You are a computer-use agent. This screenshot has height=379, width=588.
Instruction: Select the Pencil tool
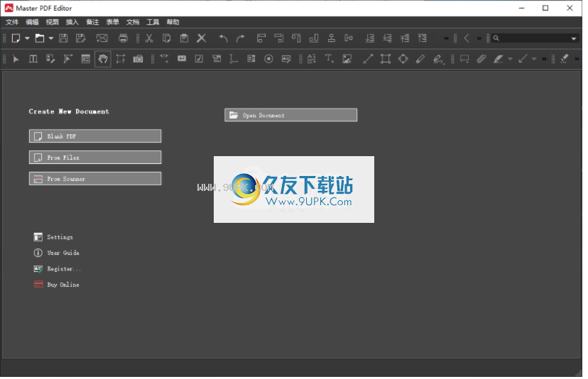pos(420,59)
